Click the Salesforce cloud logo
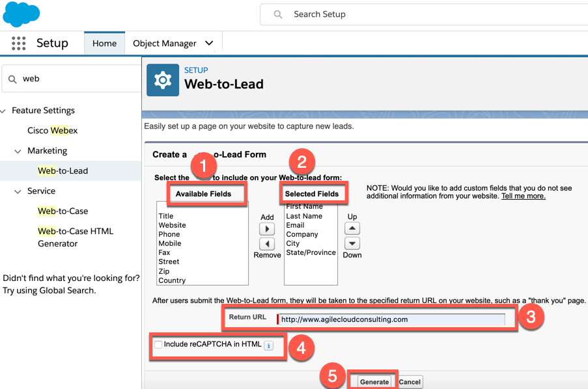Viewport: 588px width, 389px height. pyautogui.click(x=21, y=14)
